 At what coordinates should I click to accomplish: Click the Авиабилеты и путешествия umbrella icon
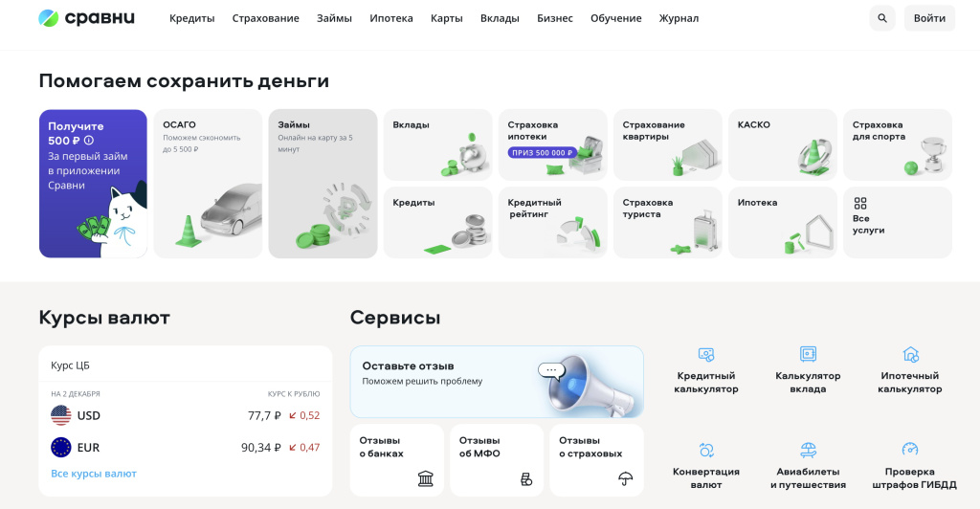click(808, 450)
